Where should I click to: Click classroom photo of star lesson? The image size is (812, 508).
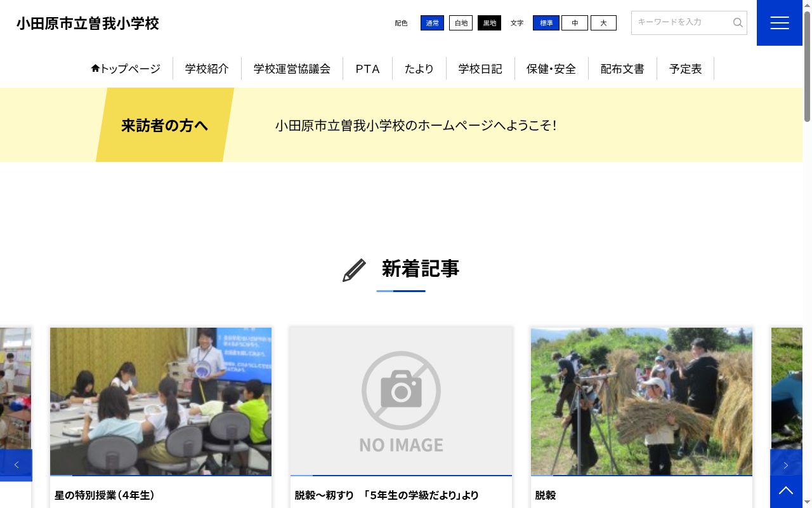click(160, 401)
